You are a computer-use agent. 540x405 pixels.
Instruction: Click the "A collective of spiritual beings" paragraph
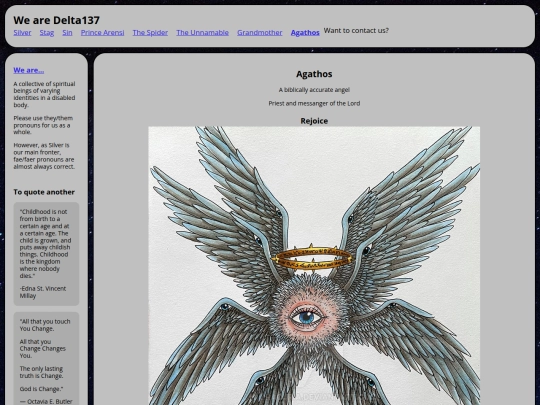point(44,94)
